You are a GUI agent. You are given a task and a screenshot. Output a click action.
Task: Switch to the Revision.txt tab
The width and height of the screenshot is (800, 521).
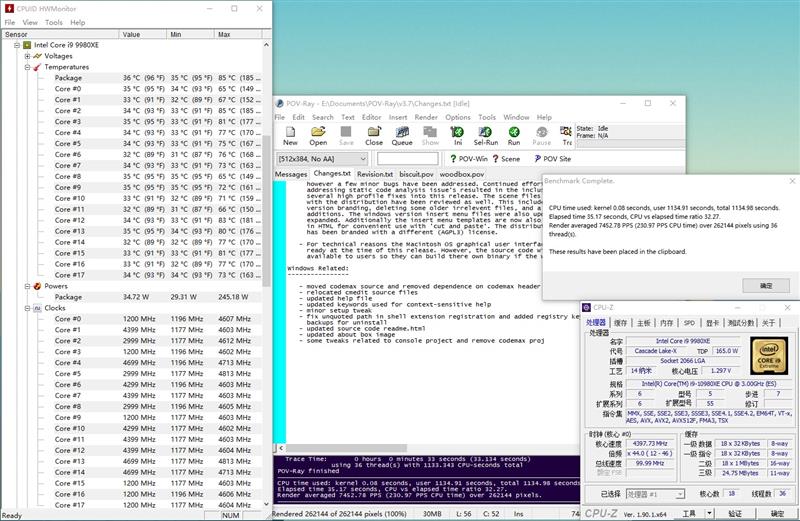[374, 174]
